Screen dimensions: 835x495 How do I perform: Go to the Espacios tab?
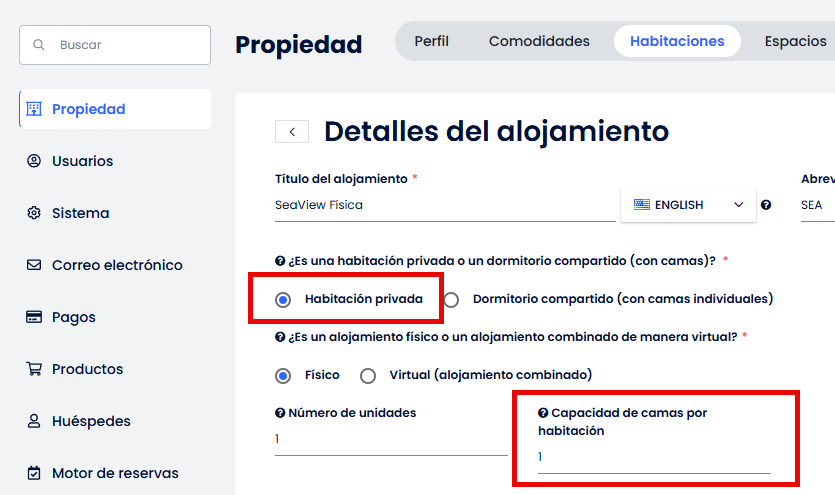coord(795,42)
